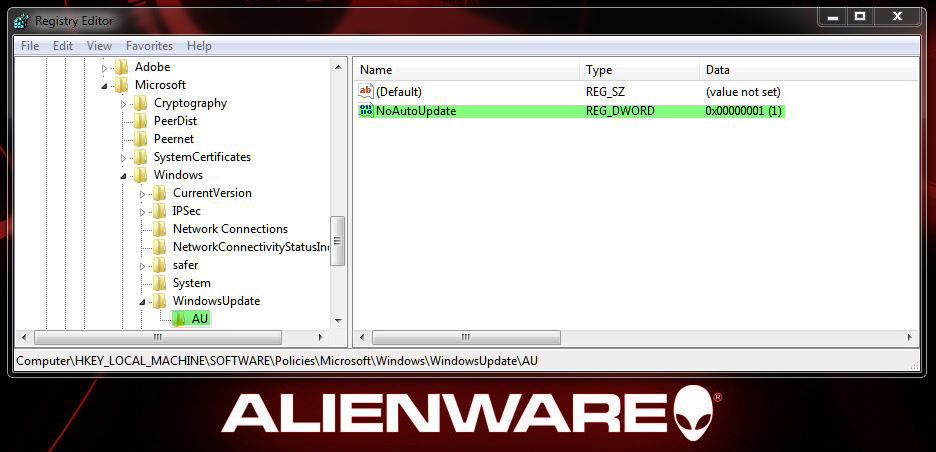Minimize the Registry Editor window
Screen dimensions: 936x452
coord(834,17)
